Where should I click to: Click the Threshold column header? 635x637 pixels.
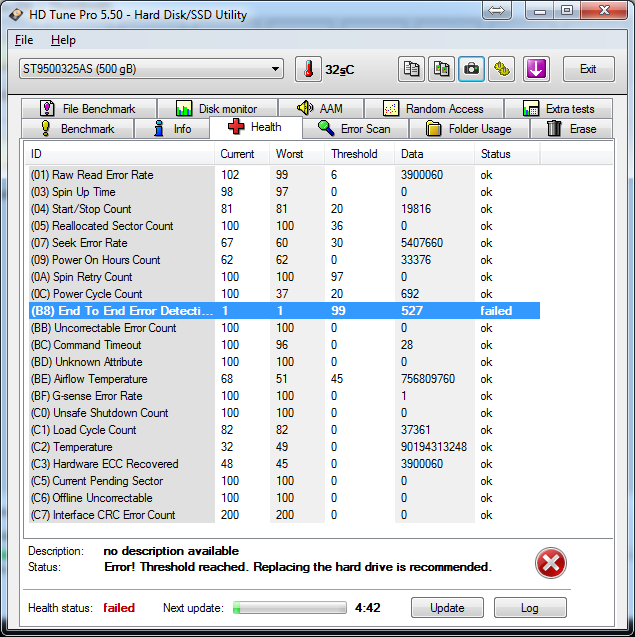point(360,154)
